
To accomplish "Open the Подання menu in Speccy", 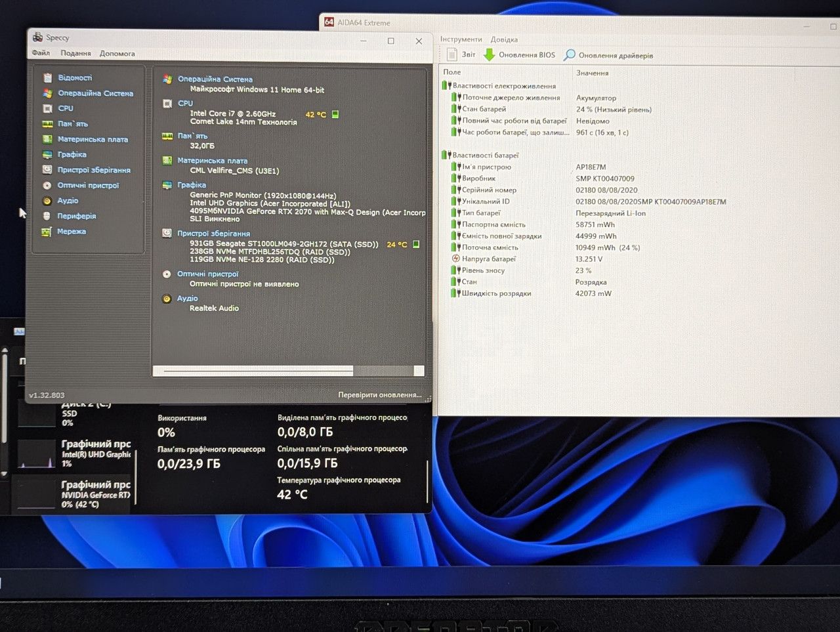I will pyautogui.click(x=75, y=53).
